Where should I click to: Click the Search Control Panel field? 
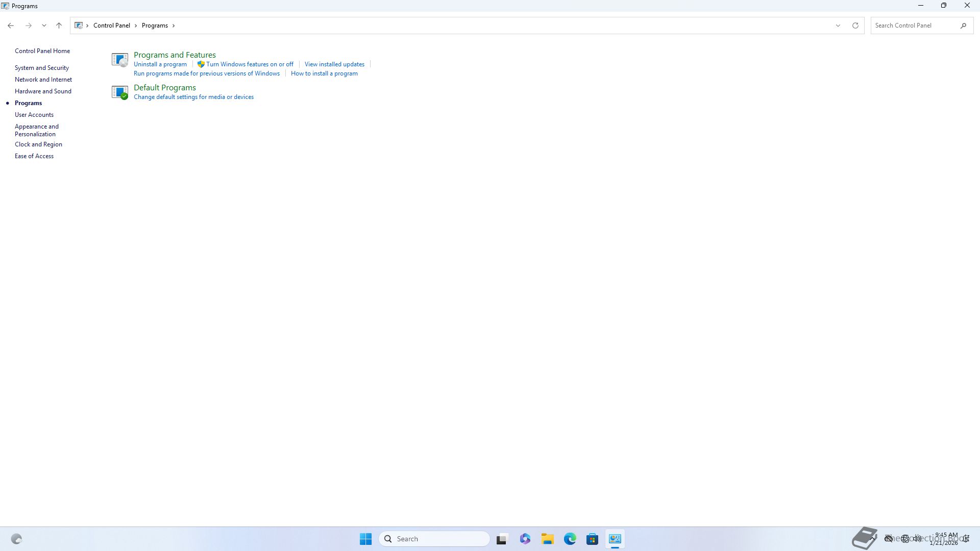coord(914,26)
